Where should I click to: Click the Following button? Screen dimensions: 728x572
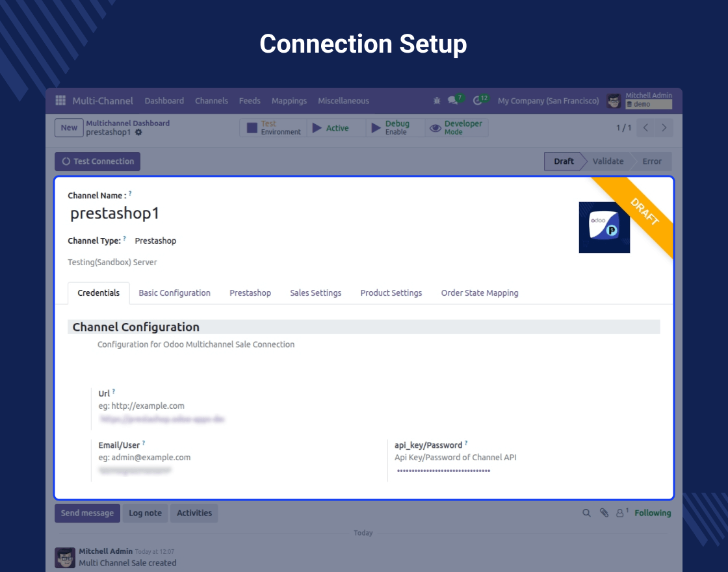(653, 513)
